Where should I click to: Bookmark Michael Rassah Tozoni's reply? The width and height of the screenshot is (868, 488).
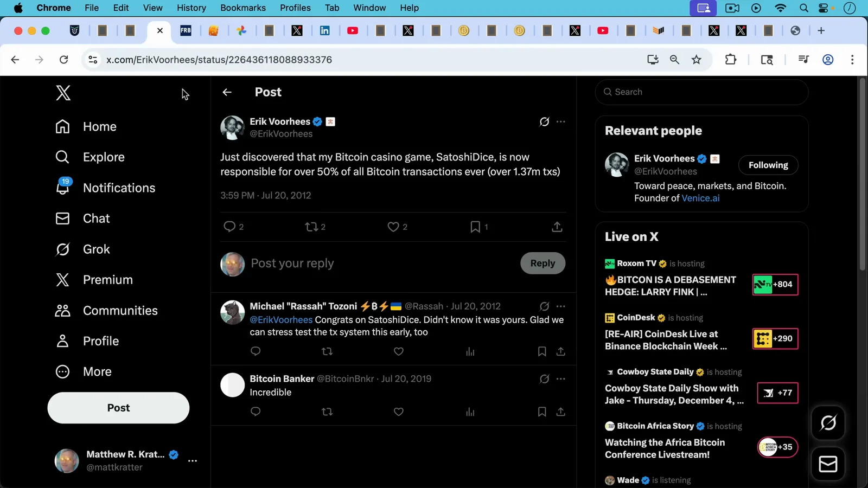click(x=542, y=351)
